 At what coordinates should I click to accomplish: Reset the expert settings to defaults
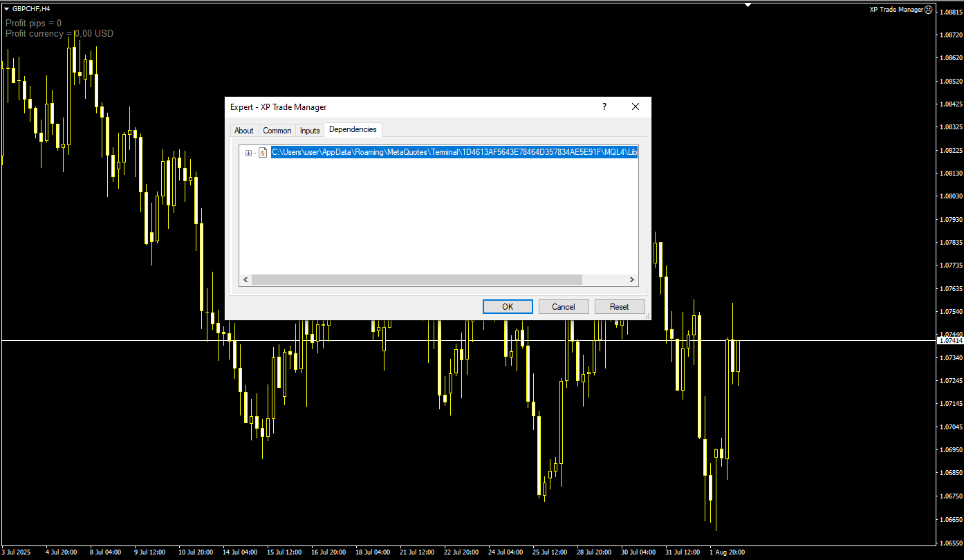coord(620,306)
